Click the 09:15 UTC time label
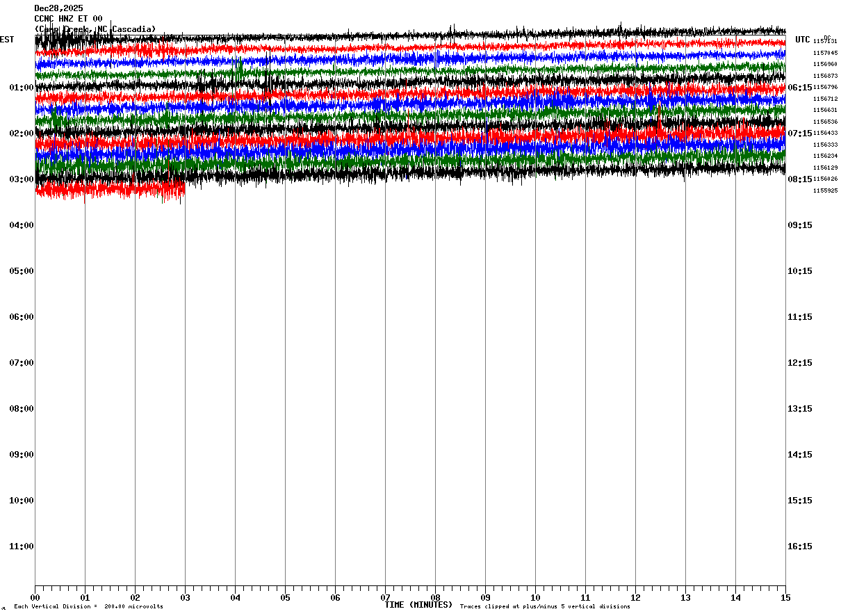The width and height of the screenshot is (841, 616). point(800,225)
